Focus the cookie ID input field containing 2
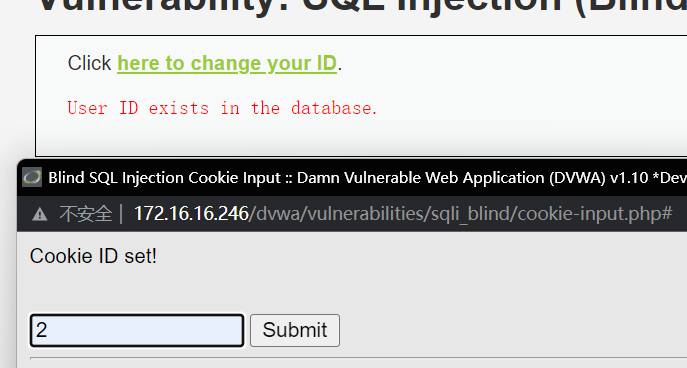 coord(137,330)
